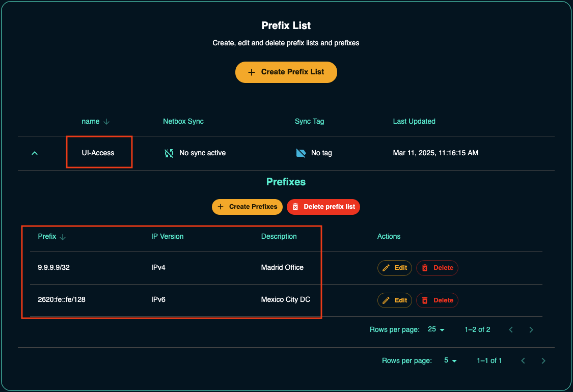Open prefix lists rows per page dropdown (5)
The image size is (573, 392).
[x=450, y=361]
